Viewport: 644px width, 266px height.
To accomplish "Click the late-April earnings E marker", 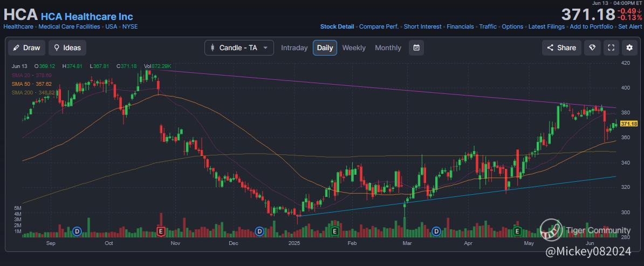I will click(x=517, y=231).
